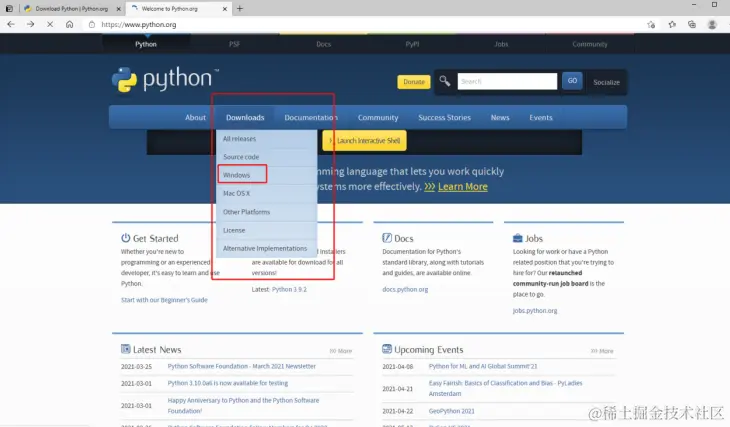
Task: Open the Events menu
Action: pyautogui.click(x=541, y=117)
